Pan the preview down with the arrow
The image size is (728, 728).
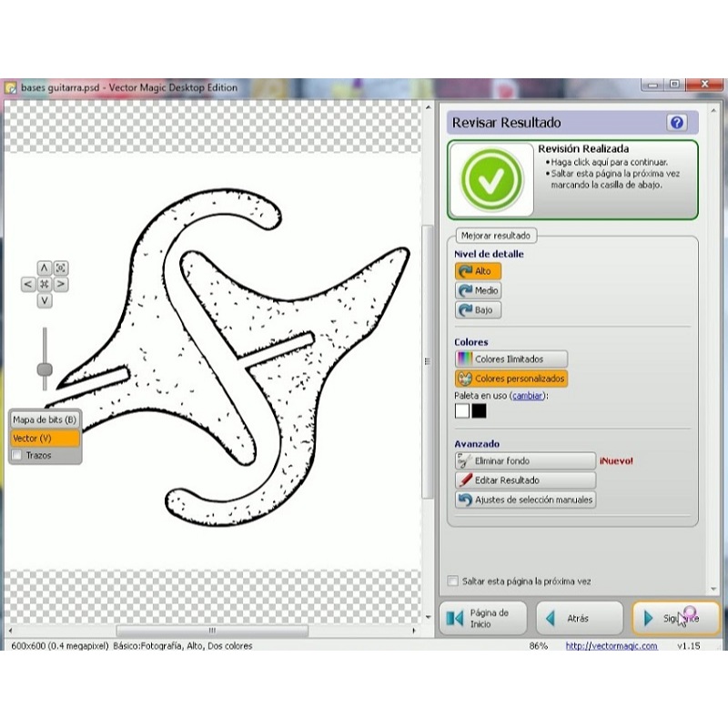click(44, 300)
